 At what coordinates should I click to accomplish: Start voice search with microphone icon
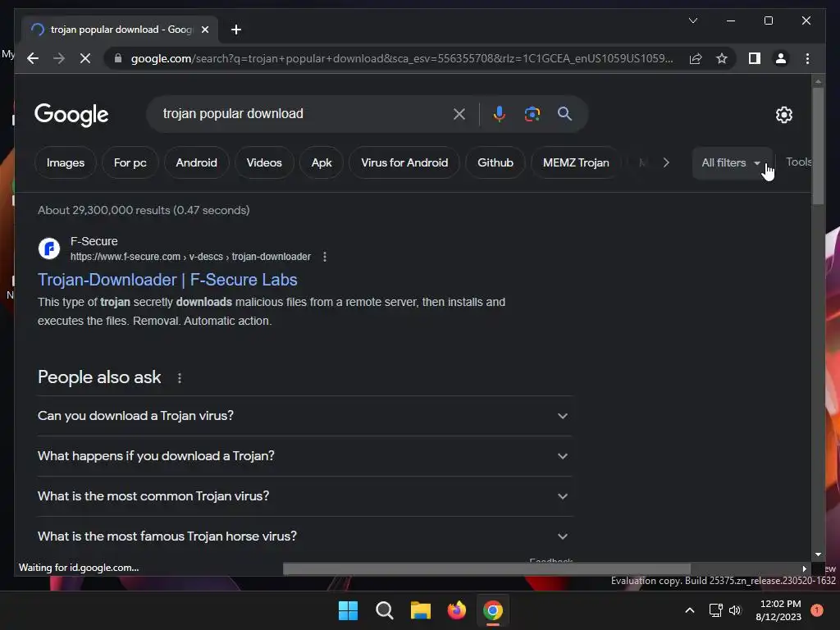point(500,113)
